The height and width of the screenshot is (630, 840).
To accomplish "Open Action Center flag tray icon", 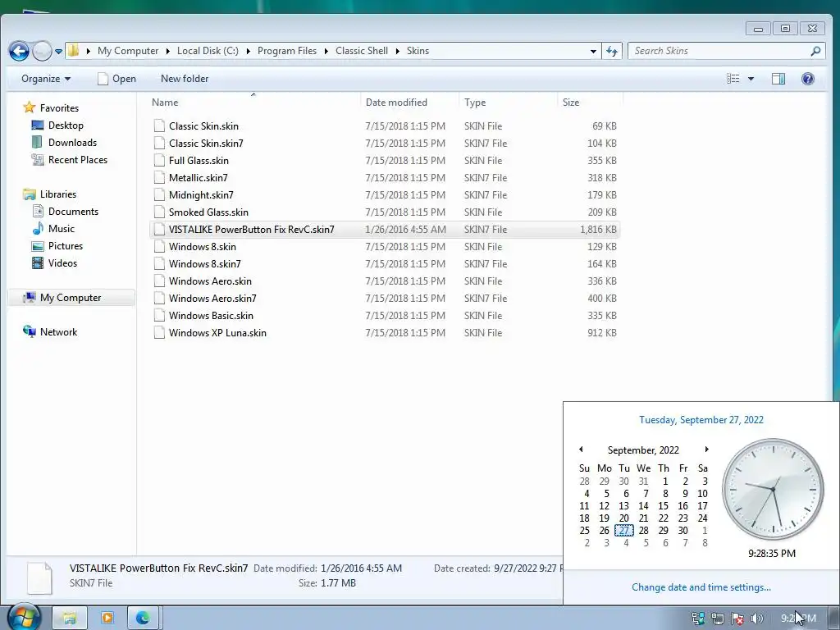I will coord(737,619).
